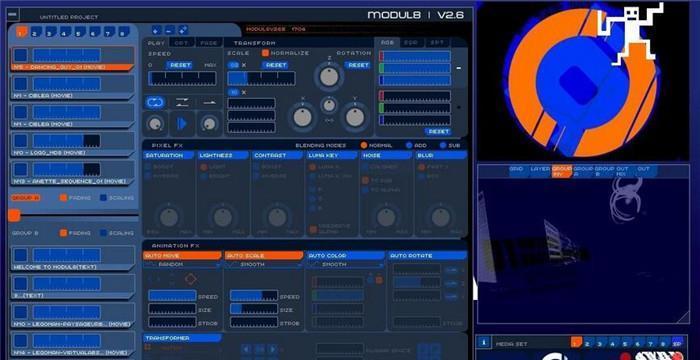
Task: Click the Z rotation knob
Action: (x=329, y=76)
